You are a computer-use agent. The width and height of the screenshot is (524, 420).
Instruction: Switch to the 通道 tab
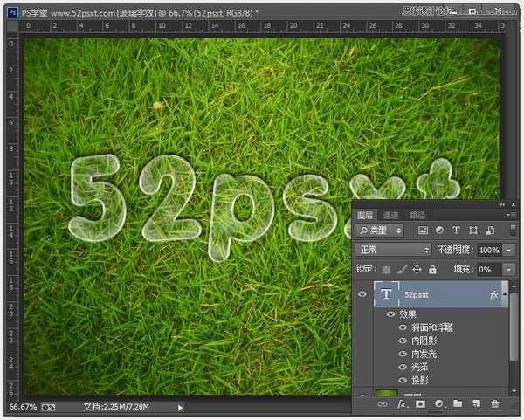(390, 215)
